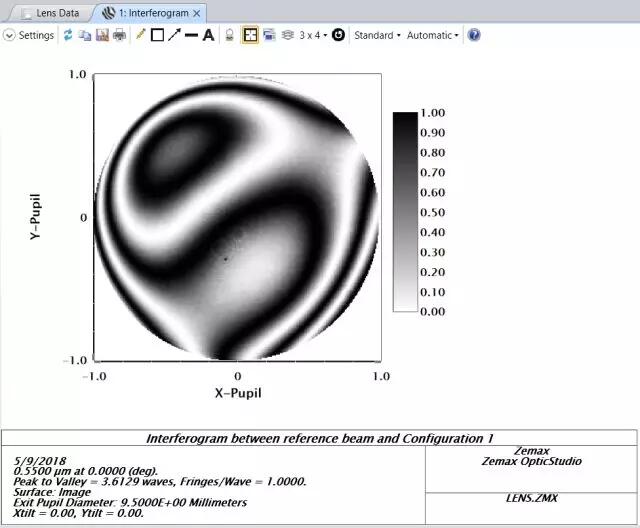The height and width of the screenshot is (528, 640).
Task: Open the help question mark icon
Action: (474, 35)
